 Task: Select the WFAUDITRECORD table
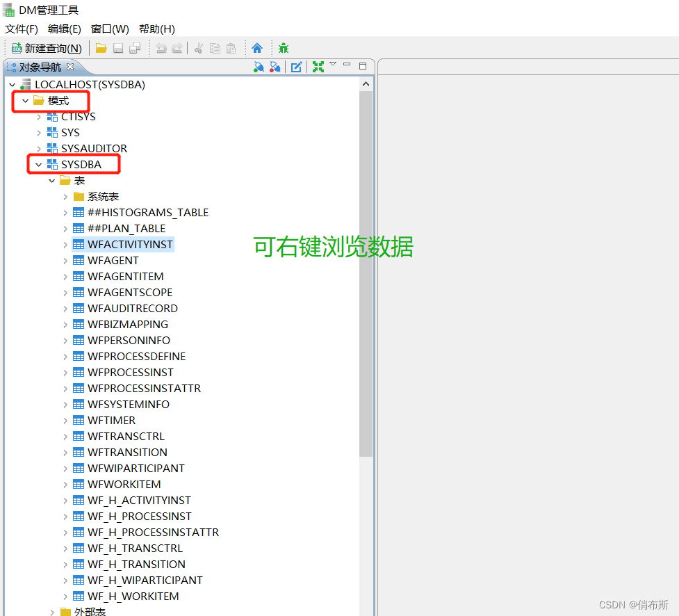[x=133, y=309]
